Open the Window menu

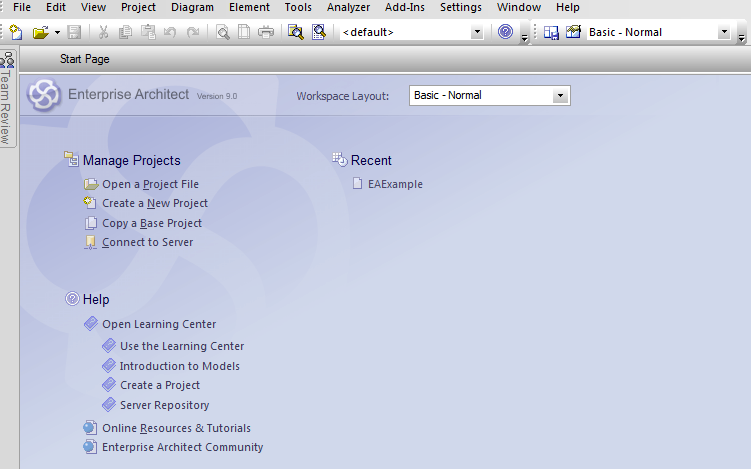[x=519, y=7]
